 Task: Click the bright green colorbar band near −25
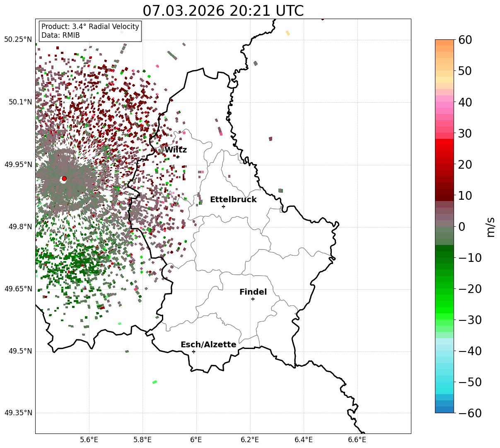444,304
